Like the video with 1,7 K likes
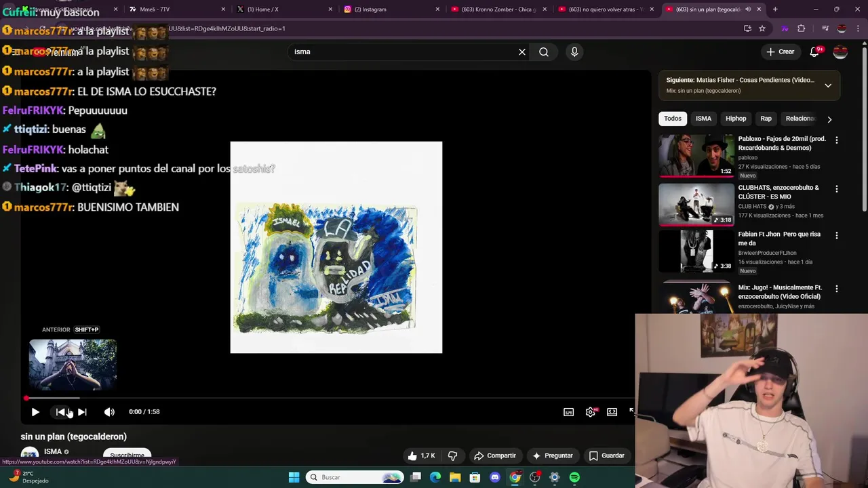868x488 pixels. coord(421,455)
